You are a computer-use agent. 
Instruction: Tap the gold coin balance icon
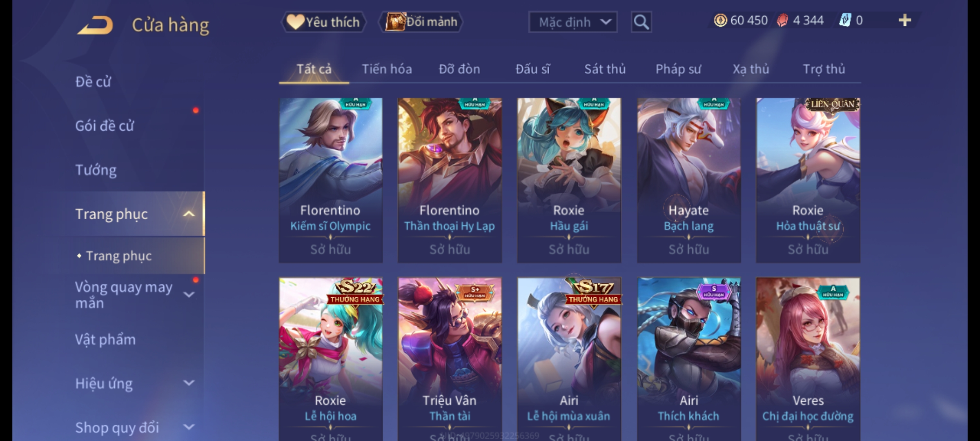720,20
